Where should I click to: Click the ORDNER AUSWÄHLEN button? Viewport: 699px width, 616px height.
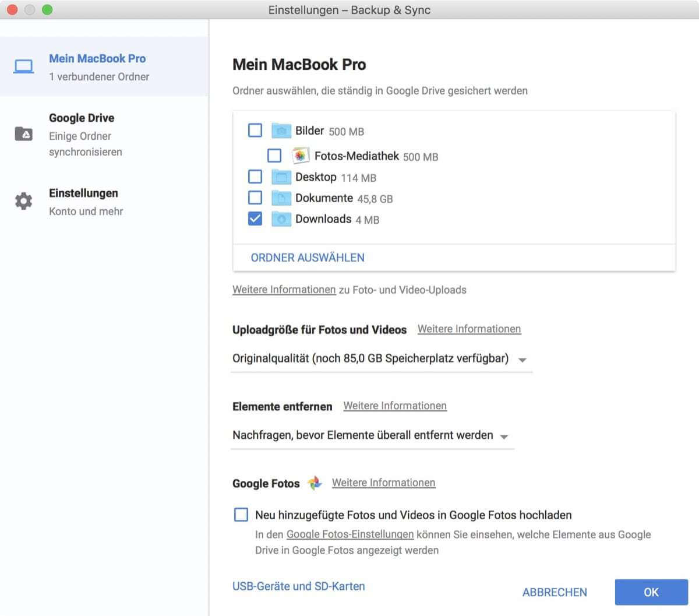click(308, 258)
